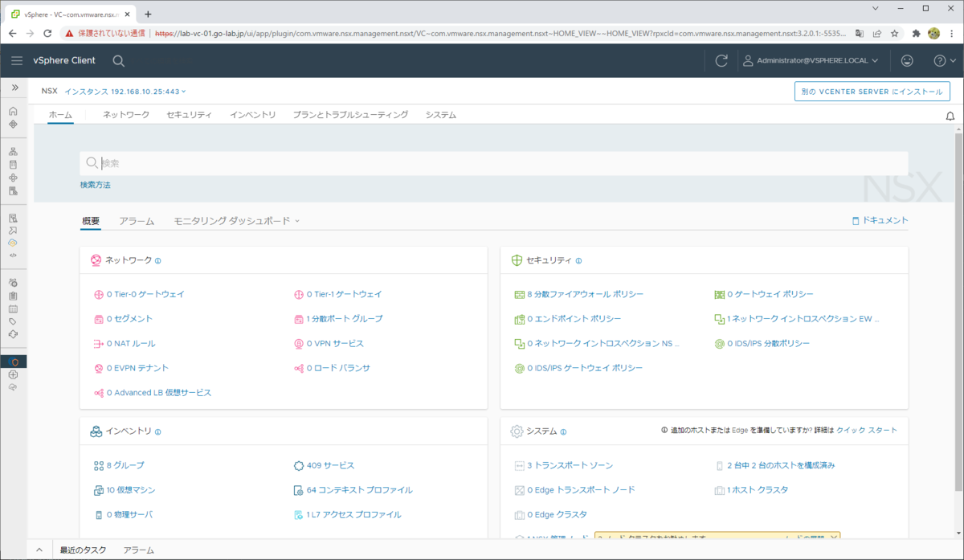964x560 pixels.
Task: Click the Home icon in the left sidebar
Action: pos(14,112)
